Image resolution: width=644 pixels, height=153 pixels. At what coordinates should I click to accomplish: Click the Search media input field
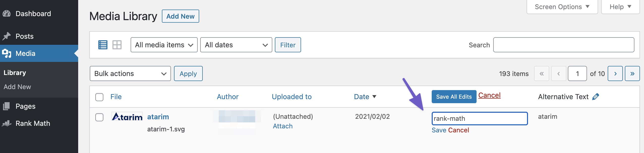point(564,45)
